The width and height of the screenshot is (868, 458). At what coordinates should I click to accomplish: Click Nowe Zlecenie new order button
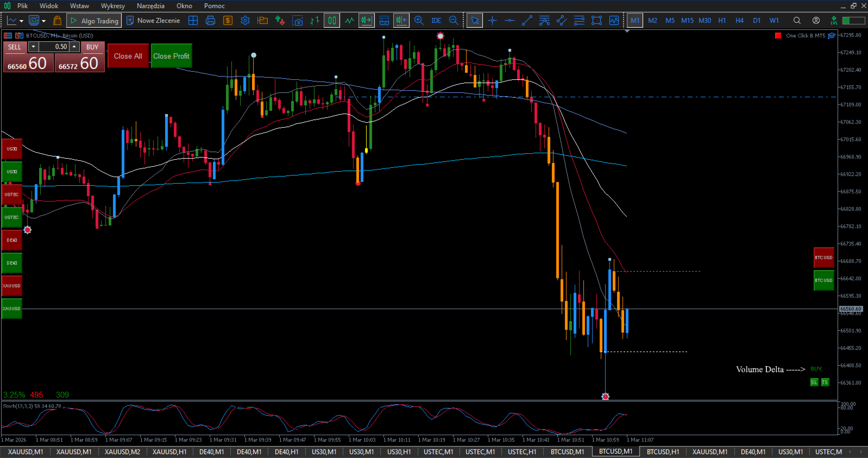click(153, 21)
